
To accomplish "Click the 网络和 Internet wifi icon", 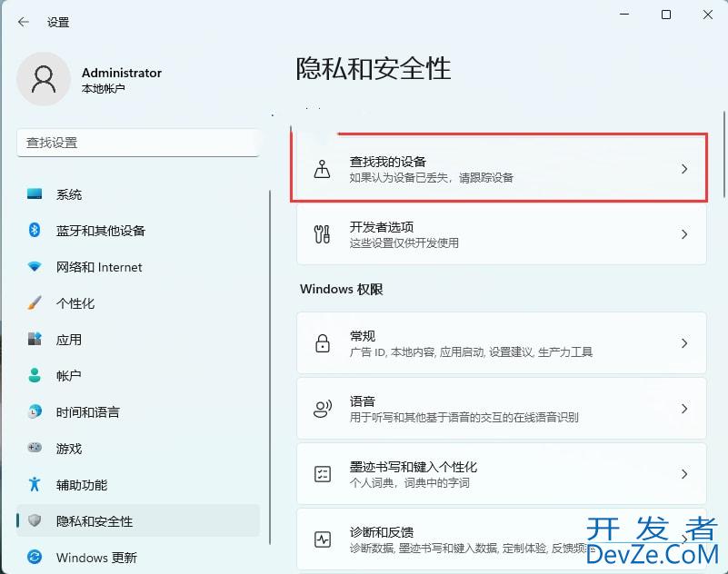I will pos(35,266).
